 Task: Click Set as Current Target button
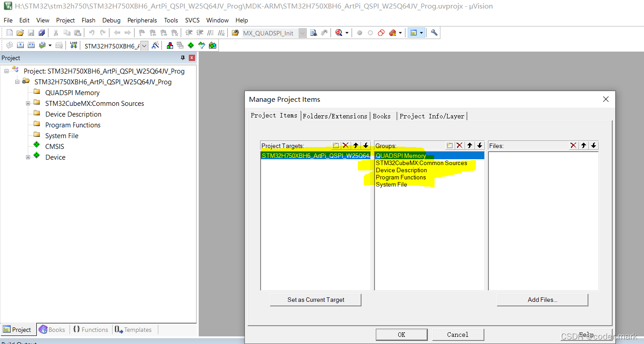pyautogui.click(x=316, y=300)
